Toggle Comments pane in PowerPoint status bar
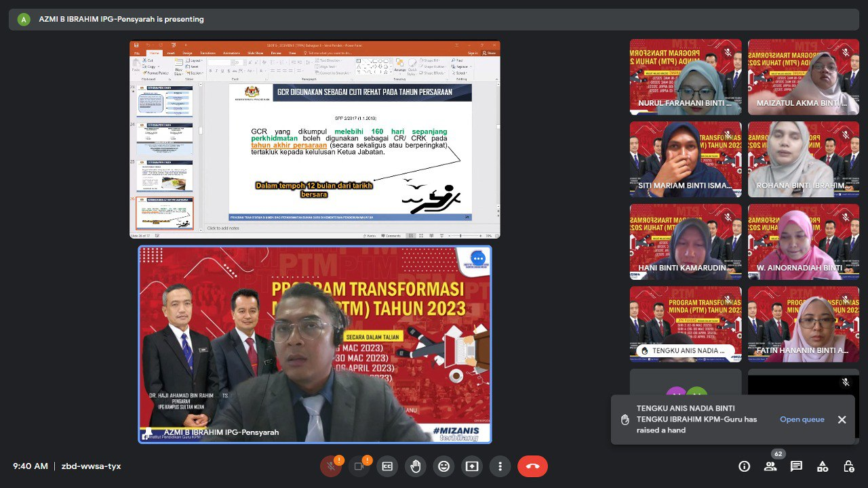The width and height of the screenshot is (868, 488). (x=391, y=235)
